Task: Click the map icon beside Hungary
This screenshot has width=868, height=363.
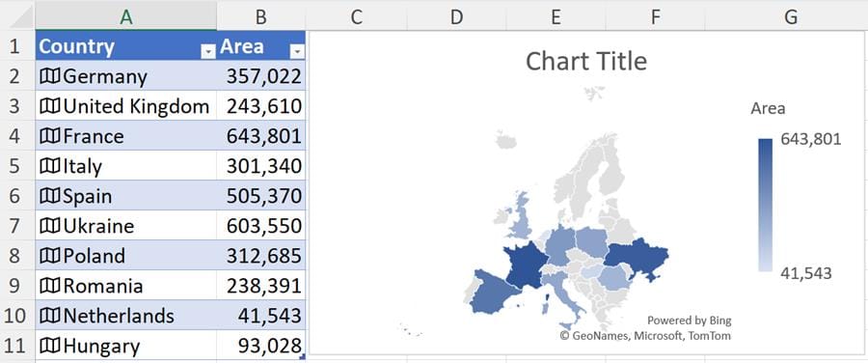Action: pyautogui.click(x=50, y=347)
